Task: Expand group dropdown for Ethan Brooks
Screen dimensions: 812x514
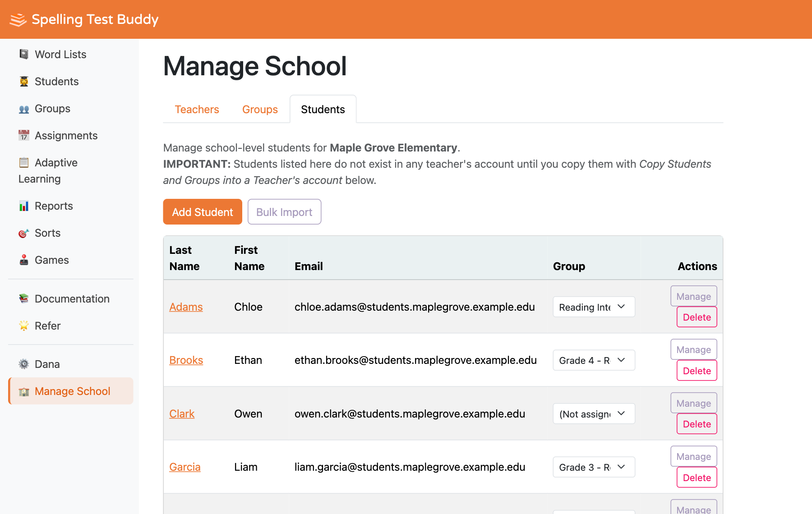Action: (x=594, y=360)
